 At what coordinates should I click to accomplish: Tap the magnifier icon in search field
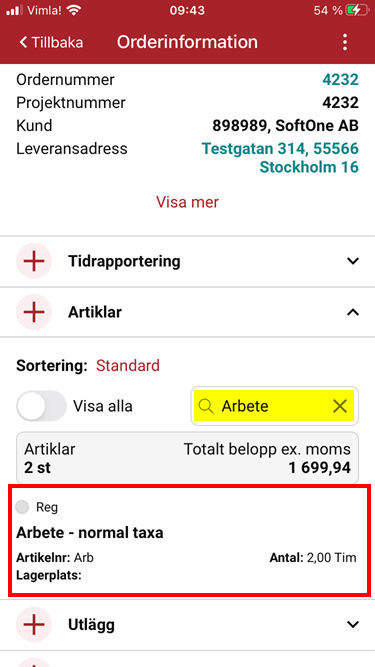206,406
